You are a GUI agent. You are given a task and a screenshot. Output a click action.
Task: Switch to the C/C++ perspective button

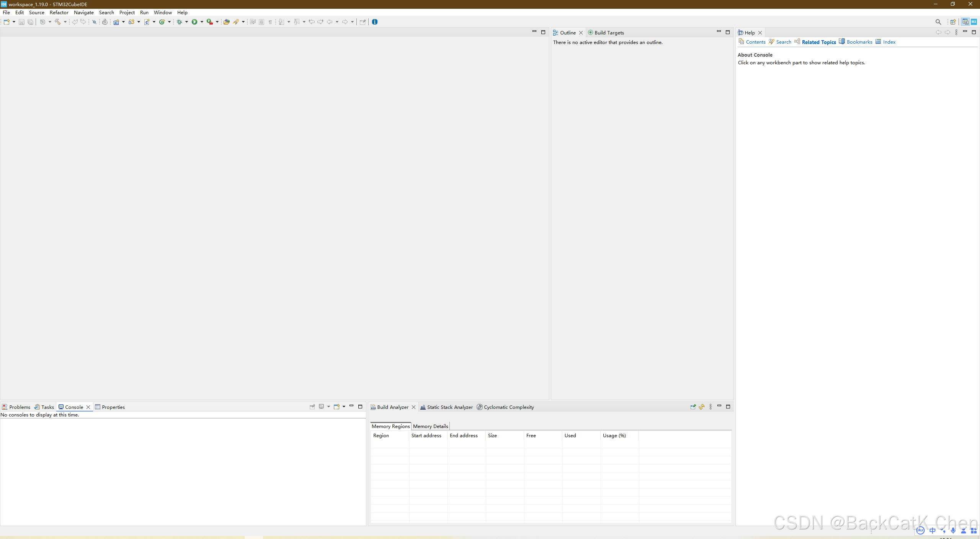[x=965, y=22]
